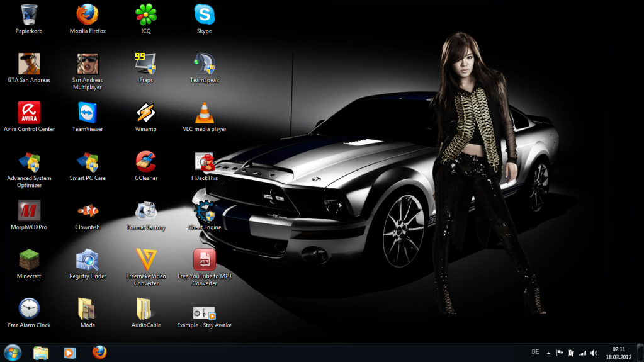Open the TeamSpeak desktop icon
Screen dimensions: 644x362
(x=204, y=64)
